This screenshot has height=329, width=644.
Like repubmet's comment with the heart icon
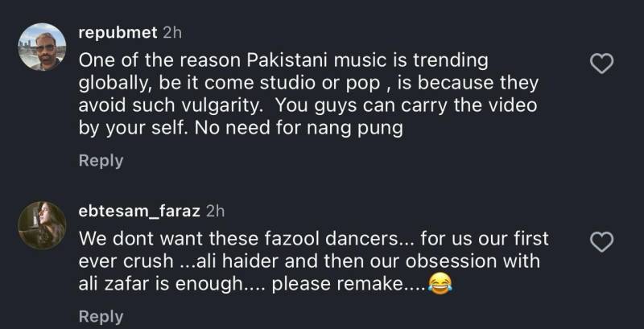click(601, 64)
